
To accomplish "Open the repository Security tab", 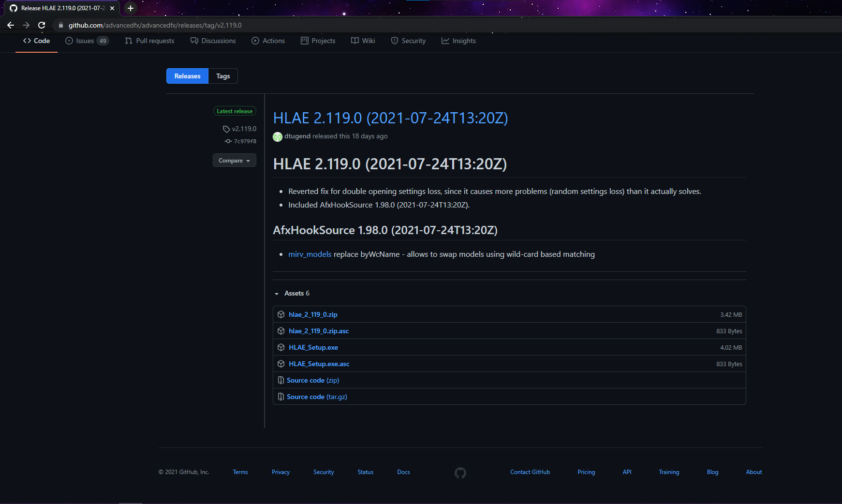I will 408,41.
